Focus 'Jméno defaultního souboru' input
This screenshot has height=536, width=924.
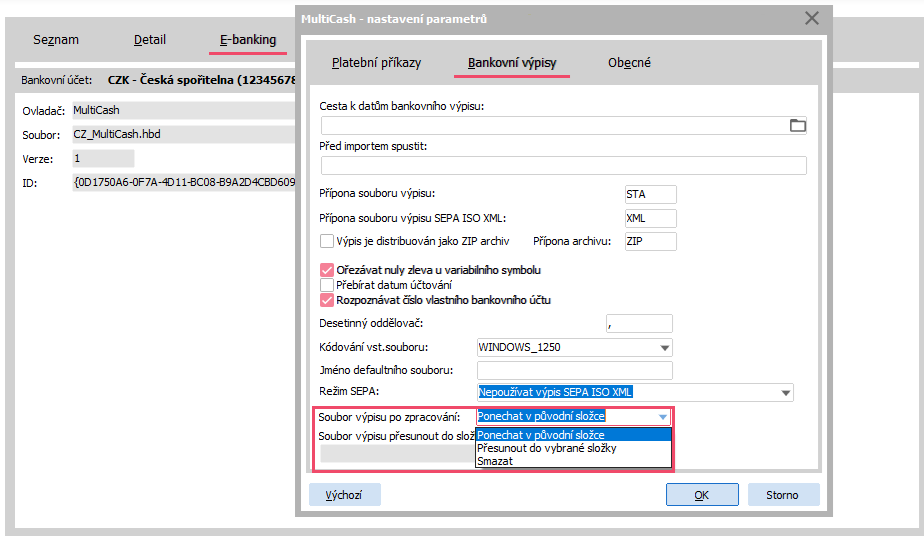[x=575, y=370]
